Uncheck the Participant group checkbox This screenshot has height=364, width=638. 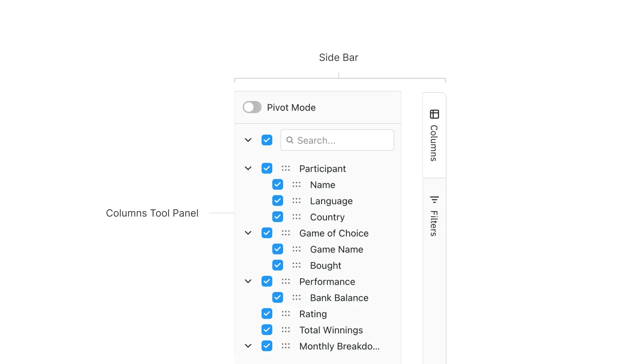point(267,168)
